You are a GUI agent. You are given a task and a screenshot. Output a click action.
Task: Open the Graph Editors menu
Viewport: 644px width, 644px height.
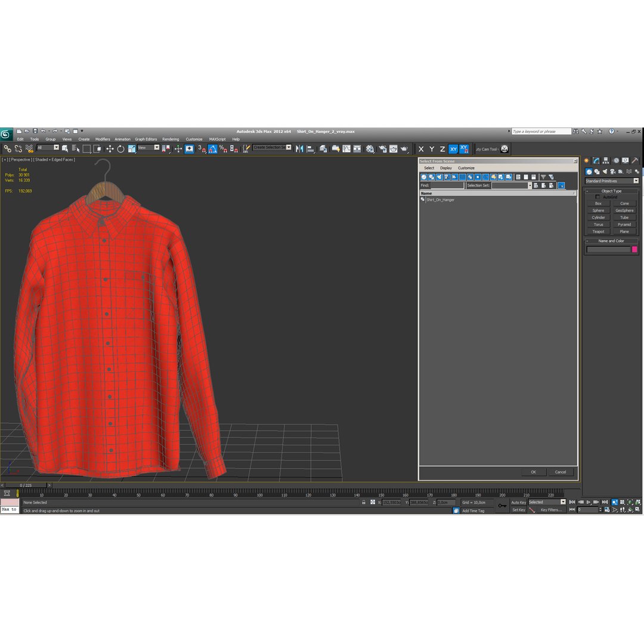tap(146, 139)
